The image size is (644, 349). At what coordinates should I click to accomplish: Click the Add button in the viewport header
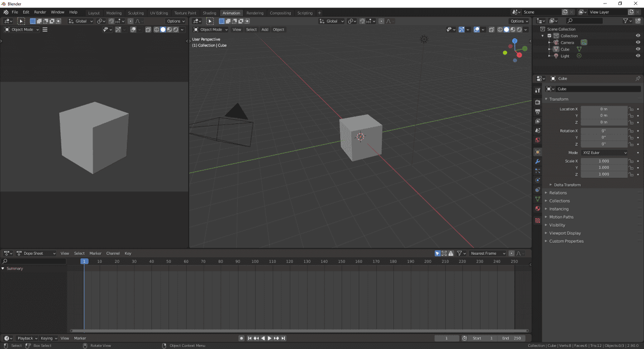pos(265,29)
